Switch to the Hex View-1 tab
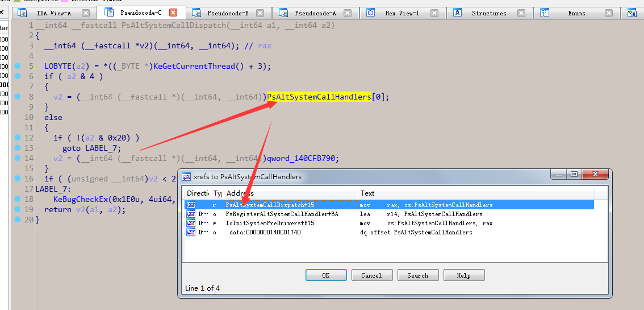The width and height of the screenshot is (644, 310). [402, 13]
